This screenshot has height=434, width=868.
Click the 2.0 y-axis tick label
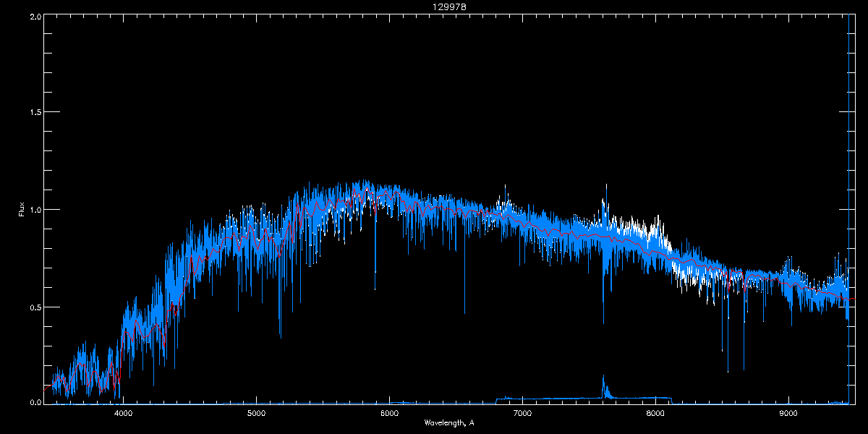click(x=35, y=16)
